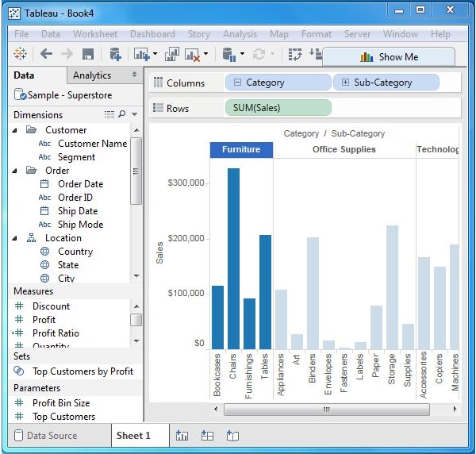Click the new dashboard tab icon
Image resolution: width=476 pixels, height=454 pixels.
click(207, 436)
